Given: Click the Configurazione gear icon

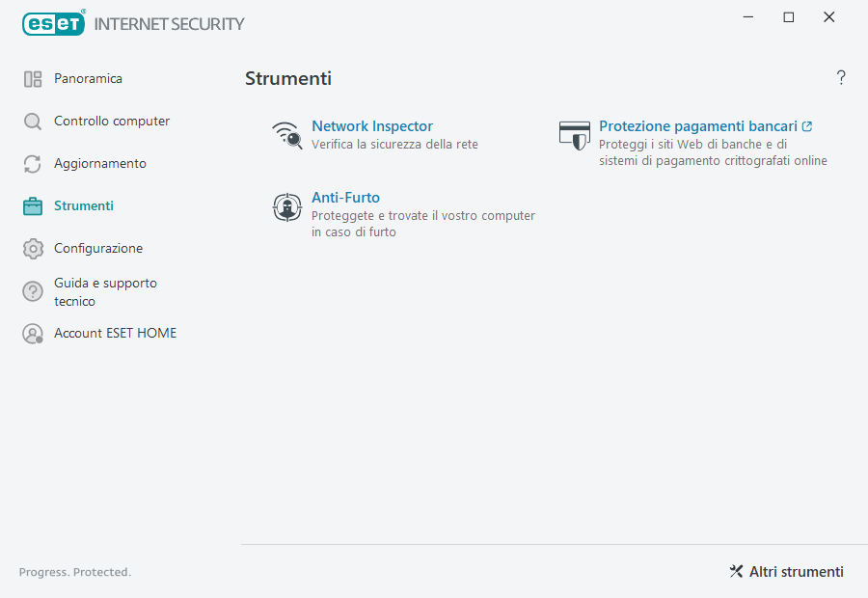Looking at the screenshot, I should coord(33,248).
